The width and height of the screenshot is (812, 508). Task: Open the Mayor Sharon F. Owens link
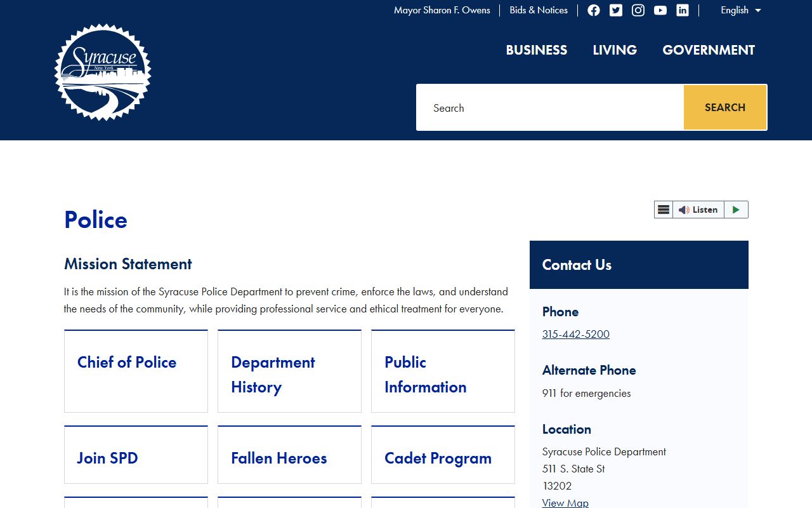click(x=442, y=10)
